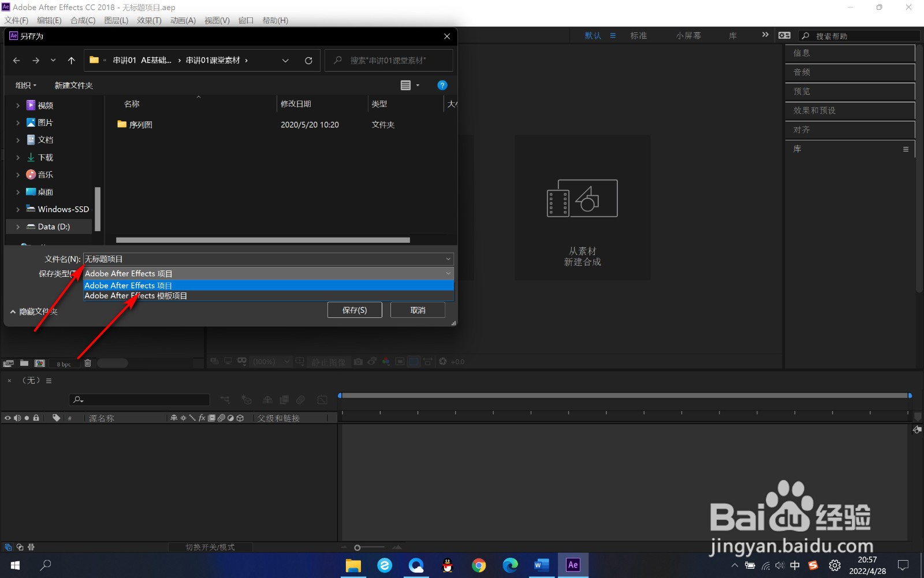The image size is (924, 578).
Task: Take a snapshot with the camera icon
Action: [x=358, y=361]
